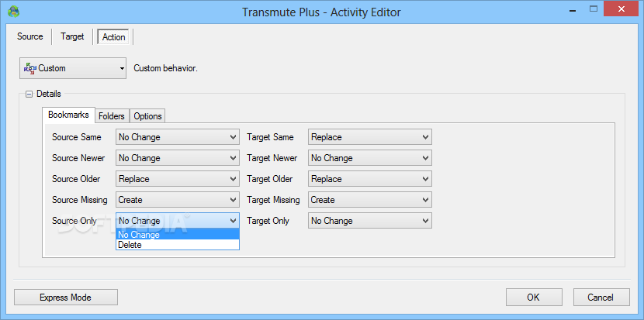Open the Target Newer dropdown

coord(369,158)
